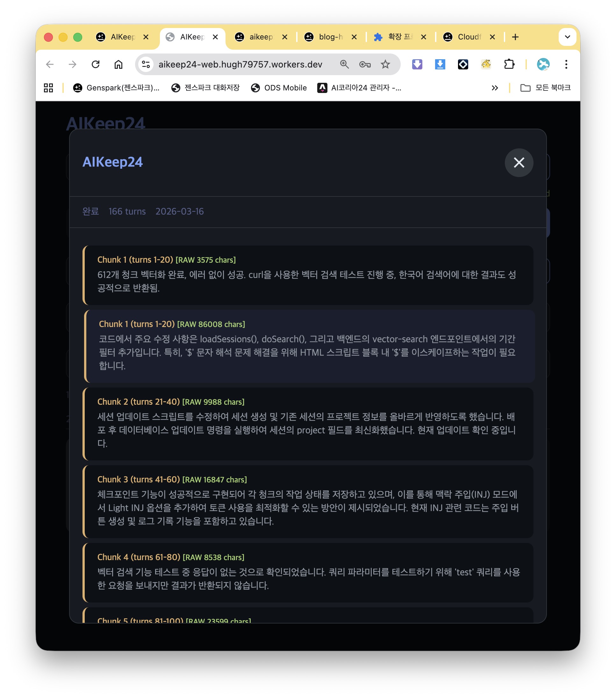
Task: Open zoom level magnifier in address bar
Action: tap(344, 64)
